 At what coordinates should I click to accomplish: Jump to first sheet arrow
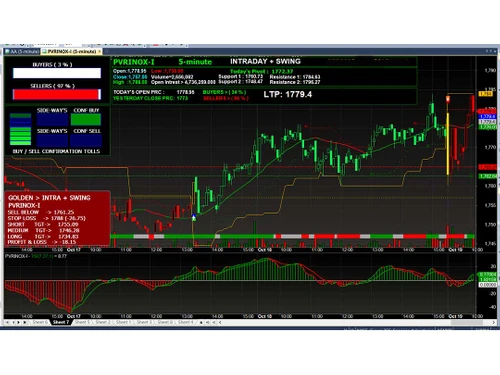tap(8, 322)
